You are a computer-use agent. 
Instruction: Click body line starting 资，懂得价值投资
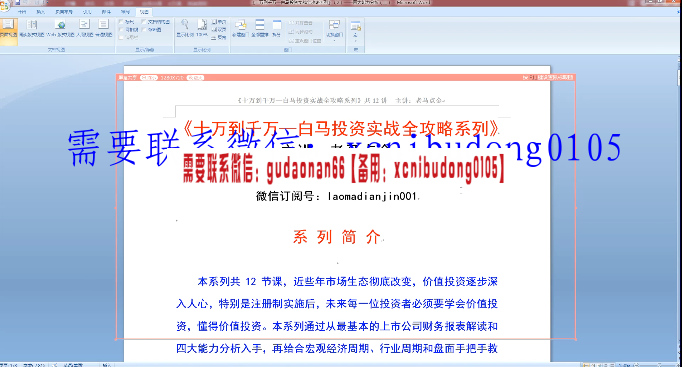click(337, 326)
